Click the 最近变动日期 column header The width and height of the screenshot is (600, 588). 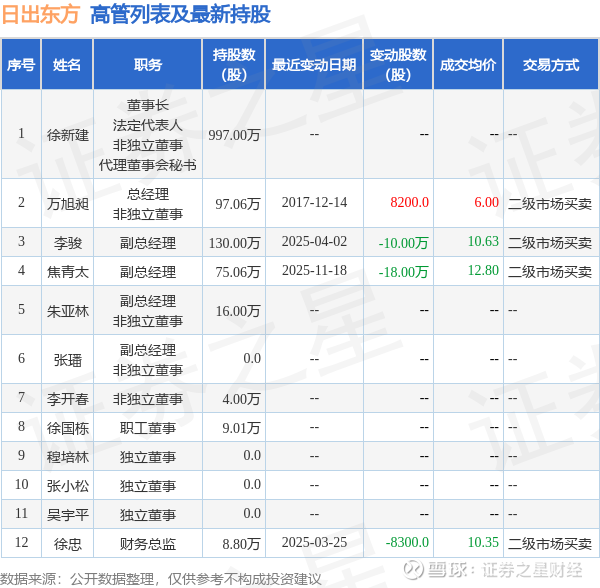[314, 64]
